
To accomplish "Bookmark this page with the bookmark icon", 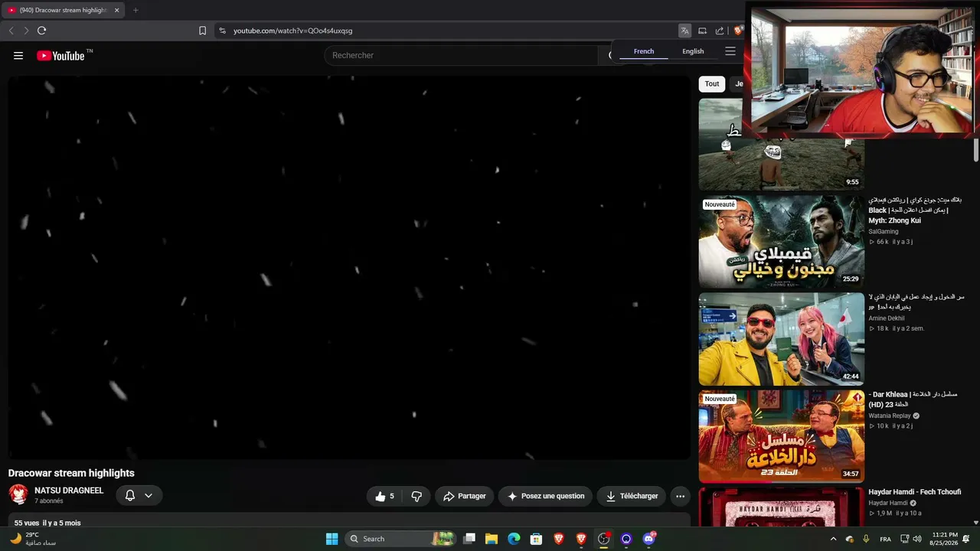I will click(x=202, y=31).
